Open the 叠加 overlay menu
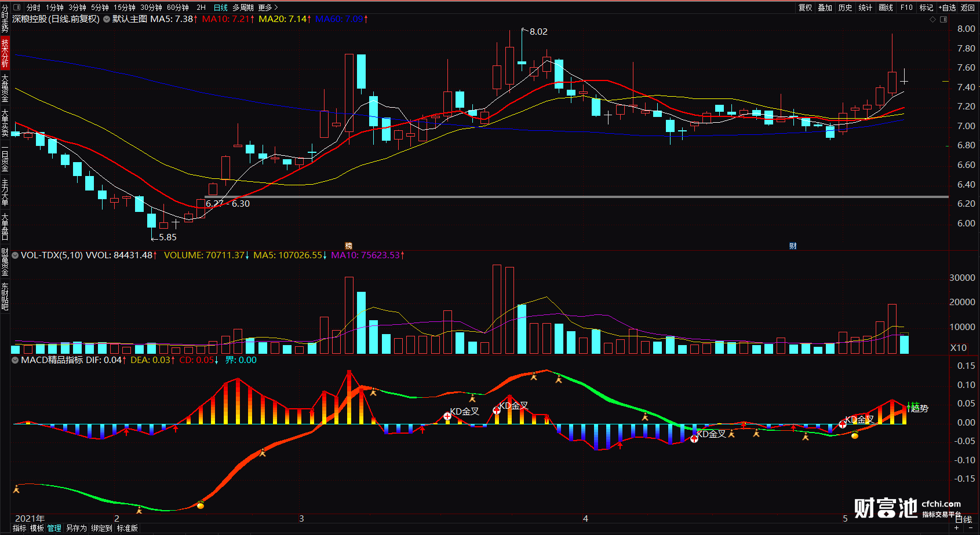 point(825,8)
